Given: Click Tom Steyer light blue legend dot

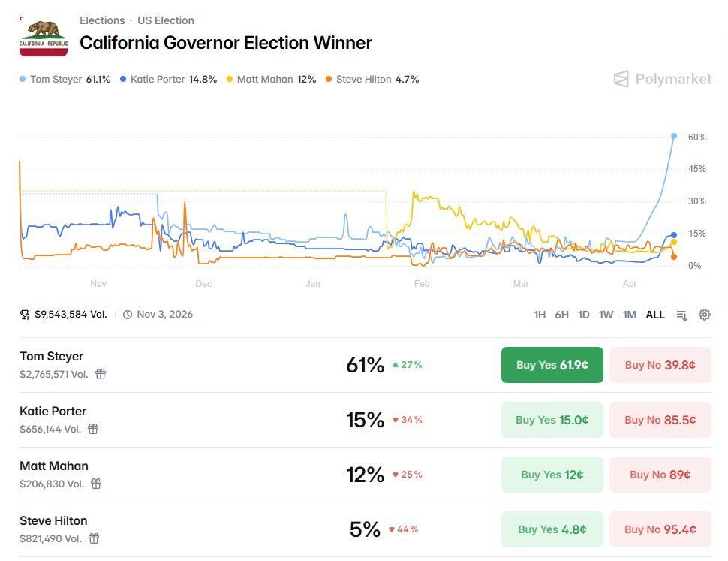Looking at the screenshot, I should [x=23, y=79].
